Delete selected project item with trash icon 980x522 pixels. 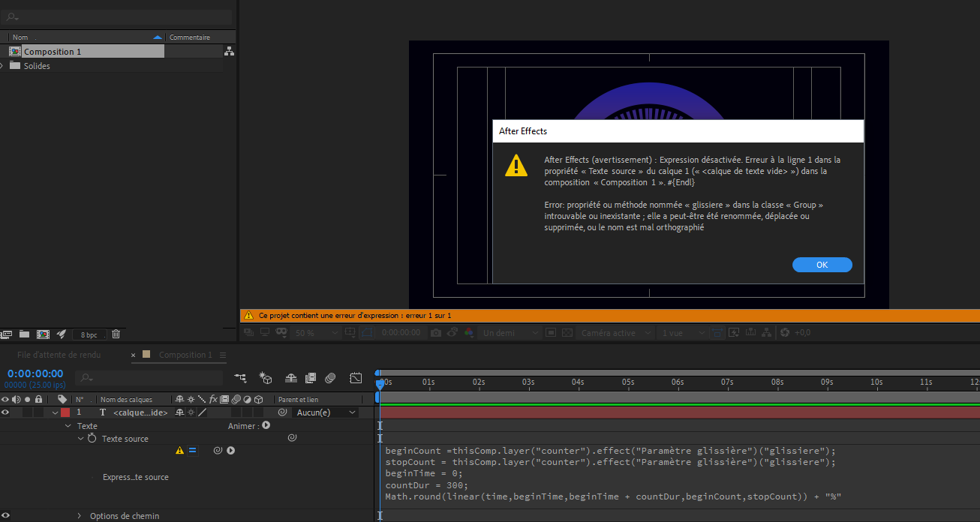[x=116, y=334]
